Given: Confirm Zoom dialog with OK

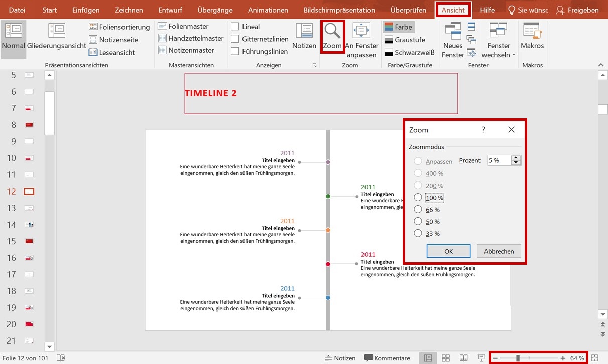Looking at the screenshot, I should coord(448,251).
